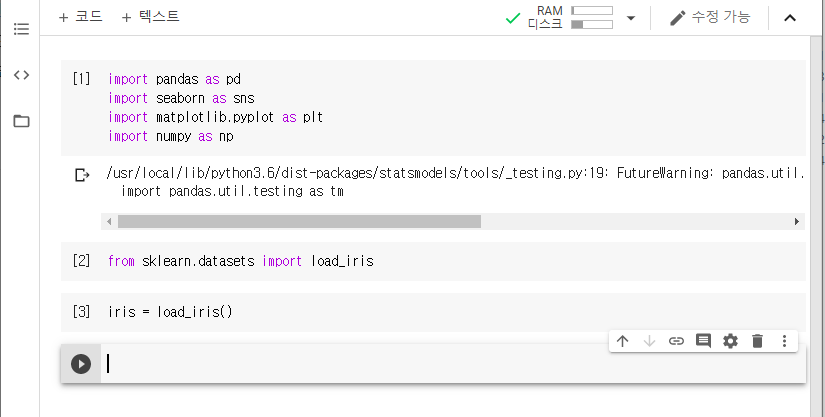The image size is (825, 417).
Task: Open more cell actions menu
Action: pos(784,341)
